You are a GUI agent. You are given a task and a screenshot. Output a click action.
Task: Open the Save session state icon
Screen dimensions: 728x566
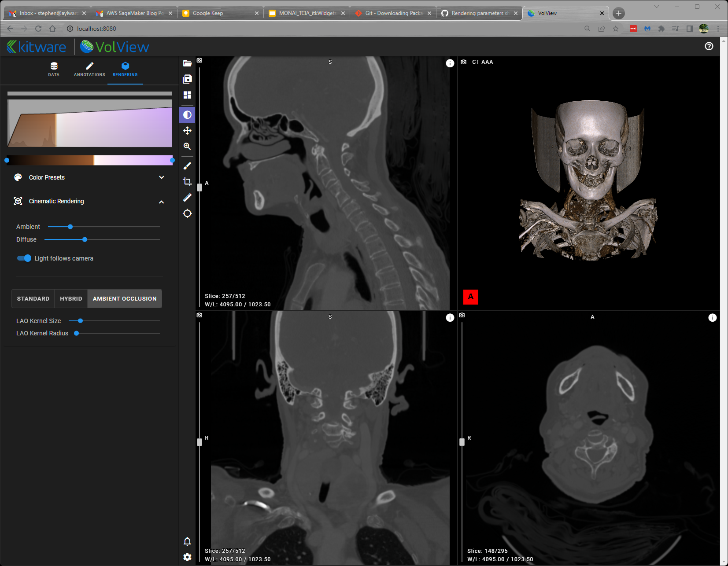(x=187, y=79)
